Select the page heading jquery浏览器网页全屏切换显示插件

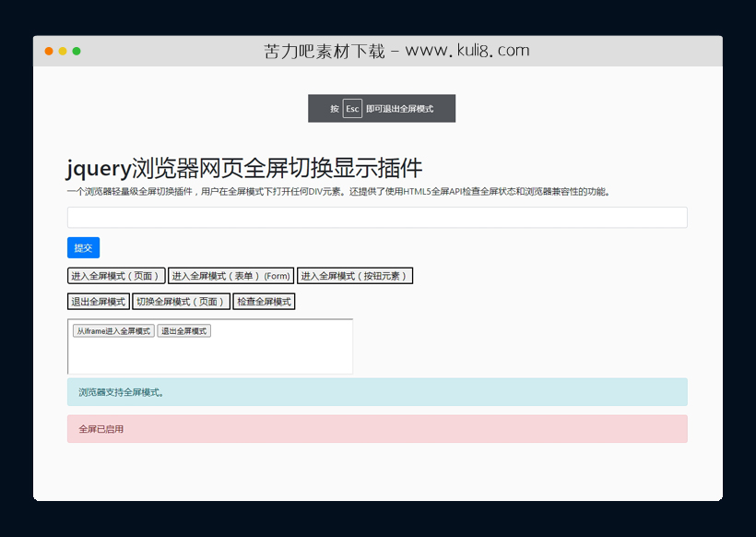[242, 168]
